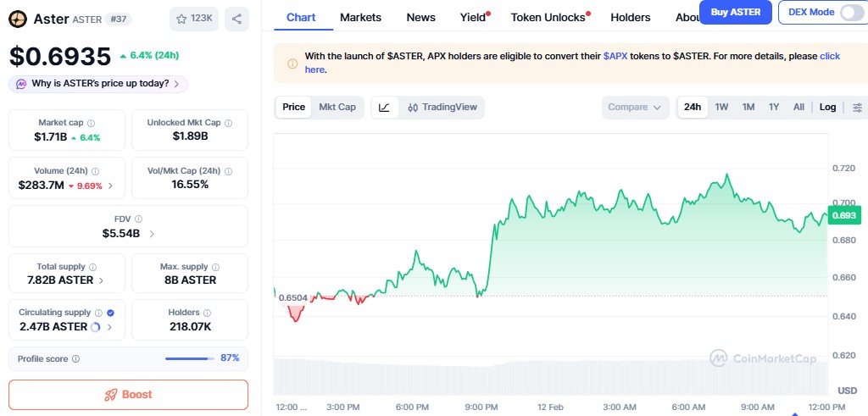Click the 218.07K holders value
Image resolution: width=868 pixels, height=416 pixels.
point(190,327)
